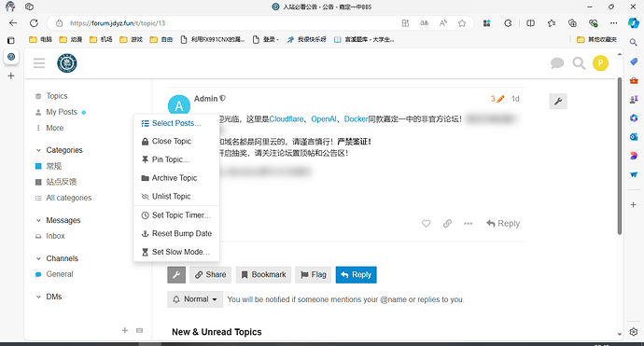Open the 电脑 bookmarks folder
The height and width of the screenshot is (346, 644).
(40, 39)
